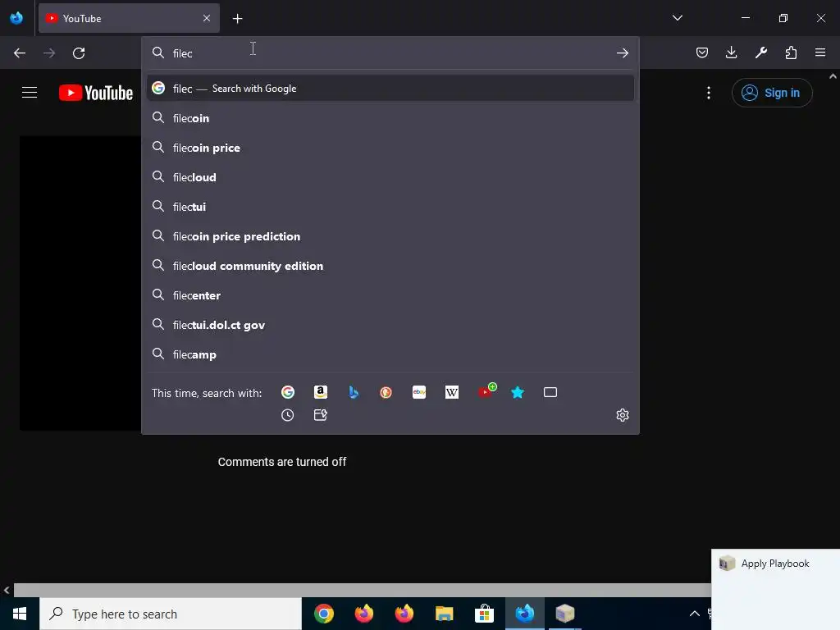
Task: Search this time with Wikipedia icon
Action: pyautogui.click(x=452, y=392)
